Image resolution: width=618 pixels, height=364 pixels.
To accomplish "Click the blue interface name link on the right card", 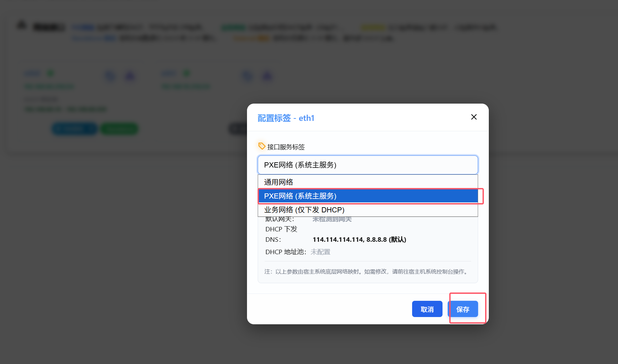I will (x=169, y=73).
